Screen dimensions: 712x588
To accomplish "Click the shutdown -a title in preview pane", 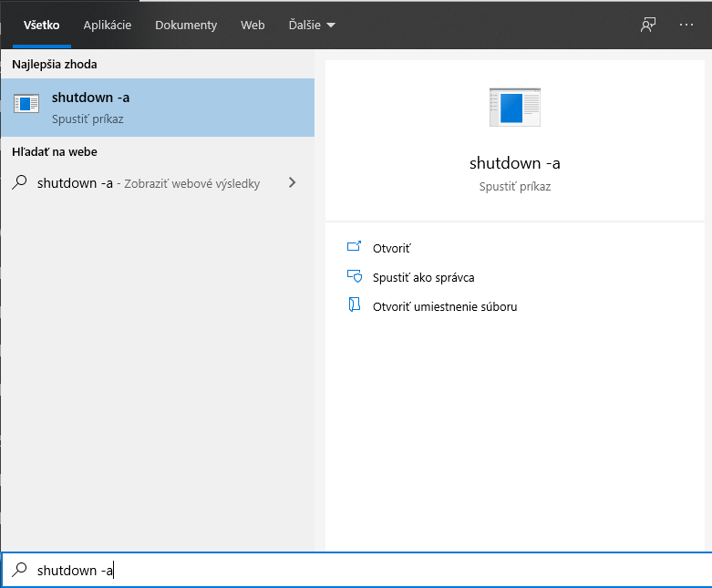I will pyautogui.click(x=514, y=163).
